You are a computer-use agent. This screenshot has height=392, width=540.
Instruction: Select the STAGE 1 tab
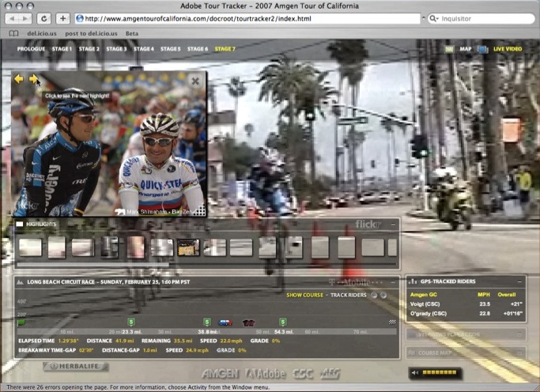tap(62, 49)
